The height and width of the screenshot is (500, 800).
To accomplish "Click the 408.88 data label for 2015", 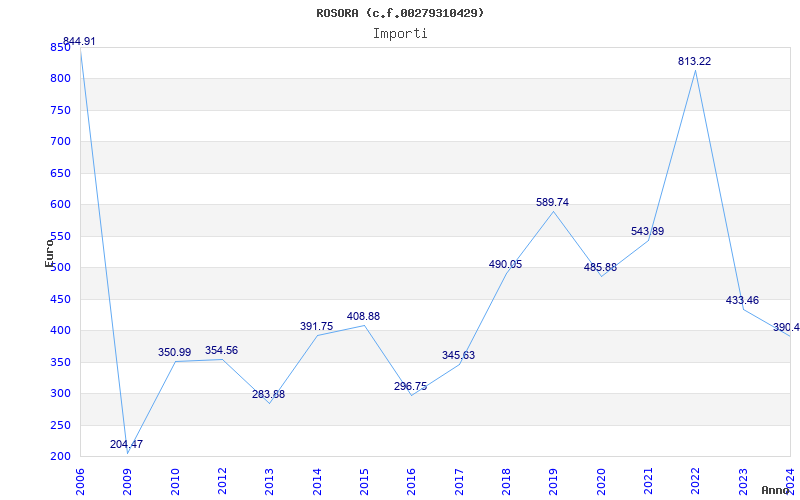I will click(363, 316).
